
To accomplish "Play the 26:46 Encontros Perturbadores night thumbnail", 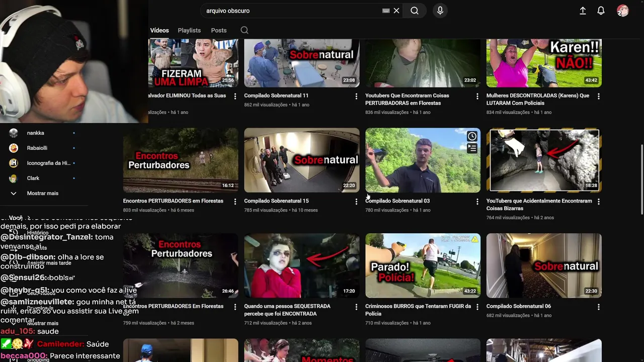I will click(181, 265).
